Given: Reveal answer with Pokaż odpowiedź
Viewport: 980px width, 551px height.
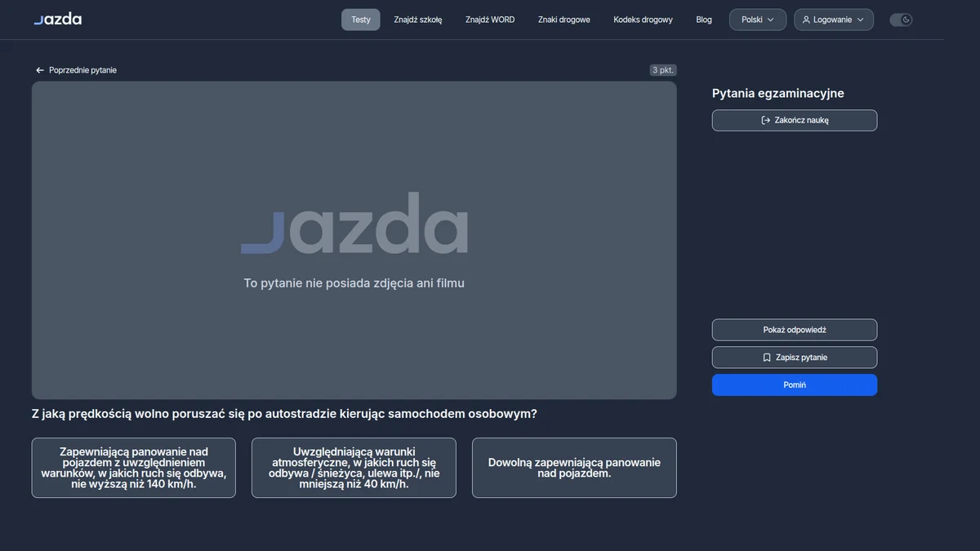Looking at the screenshot, I should [x=795, y=330].
